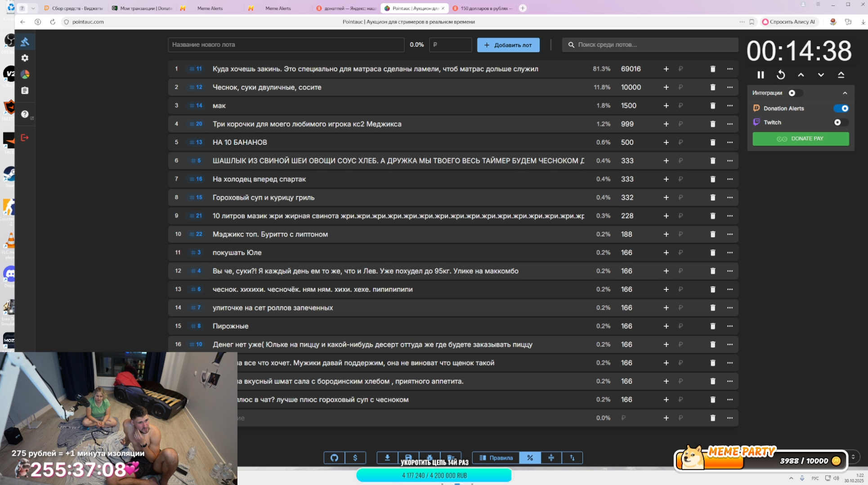
Task: Click 'Спросить Алису AI' button
Action: (x=788, y=22)
